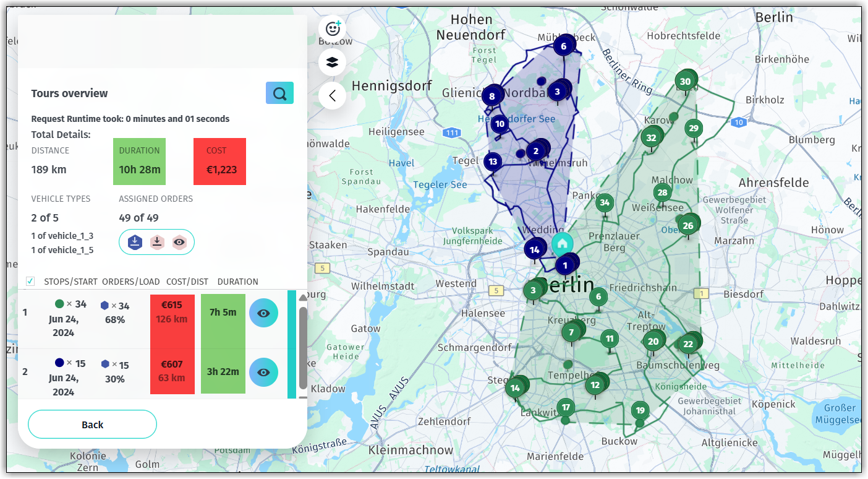Select green stop marker 19 near Buckow
868x479 pixels.
[x=640, y=410]
